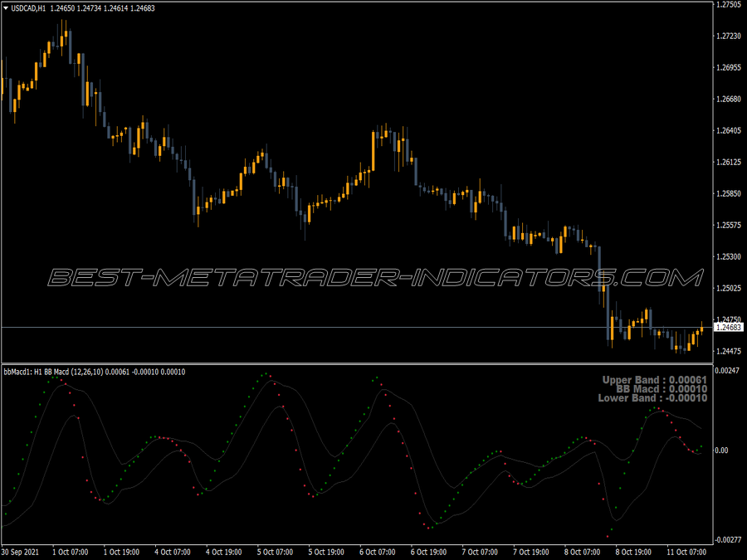This screenshot has height=560, width=747.
Task: Click time axis label 7 Oct 19:00
Action: [x=531, y=552]
